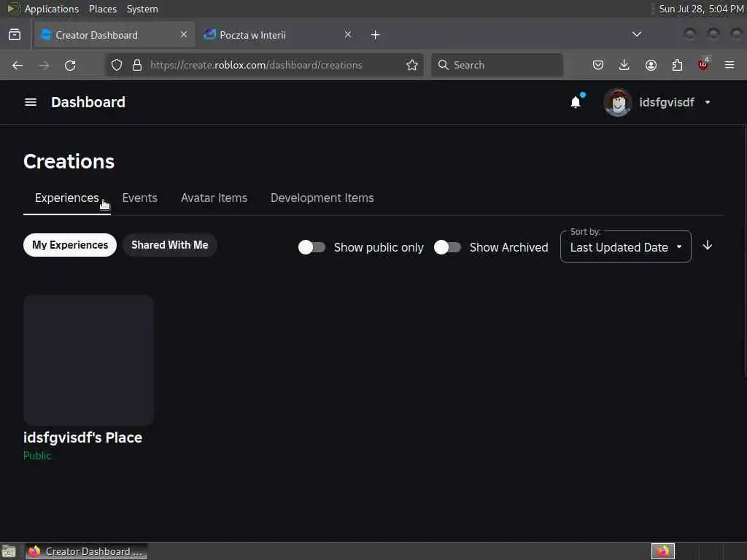
Task: Click the browser Search field
Action: [x=498, y=65]
